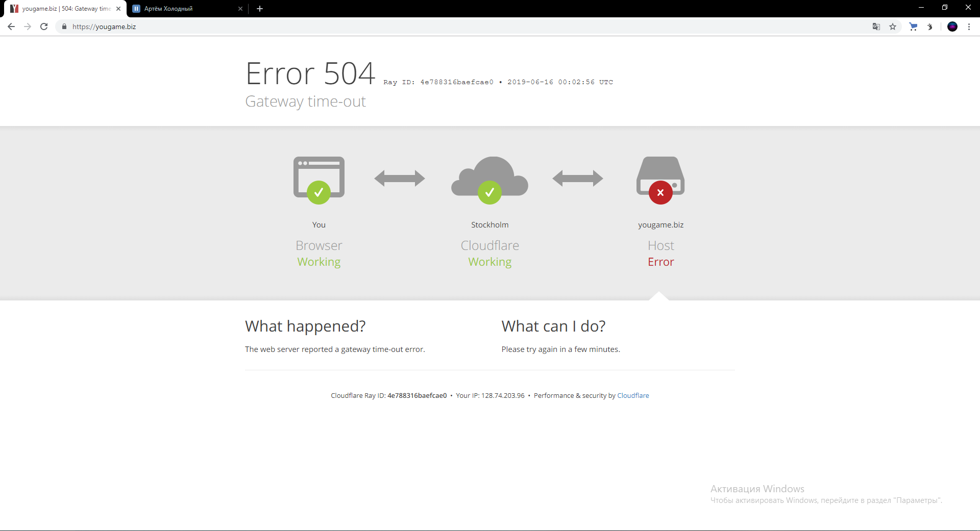The image size is (980, 531).
Task: Click the 'What happened?' heading
Action: tap(305, 326)
